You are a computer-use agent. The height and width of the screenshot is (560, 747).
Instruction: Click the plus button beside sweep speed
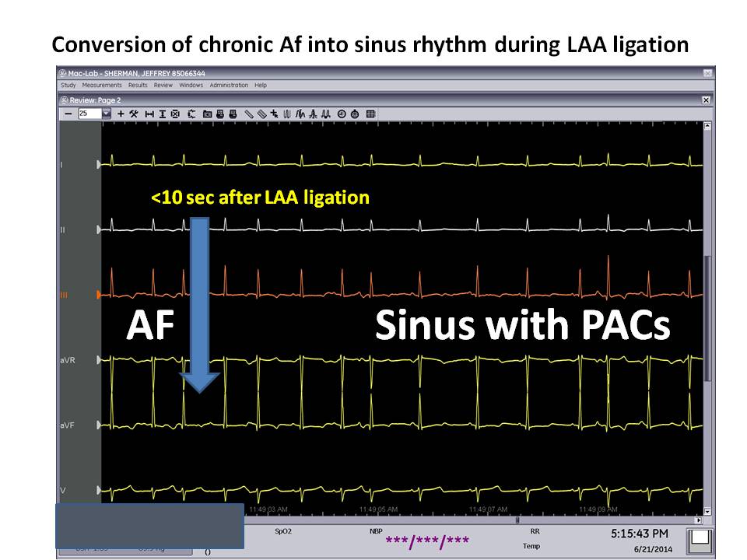121,114
